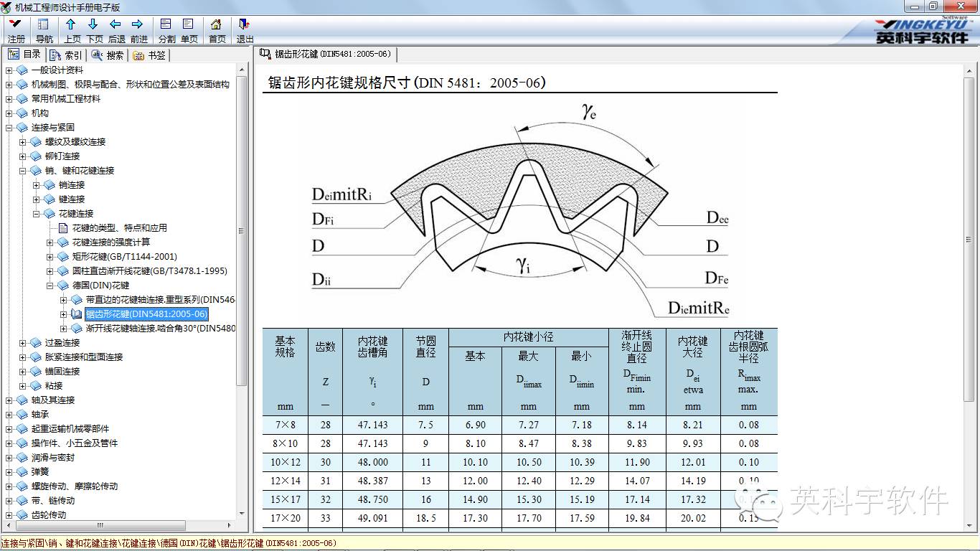The image size is (980, 551).
Task: Click the 前进 forward arrow icon
Action: [x=138, y=30]
